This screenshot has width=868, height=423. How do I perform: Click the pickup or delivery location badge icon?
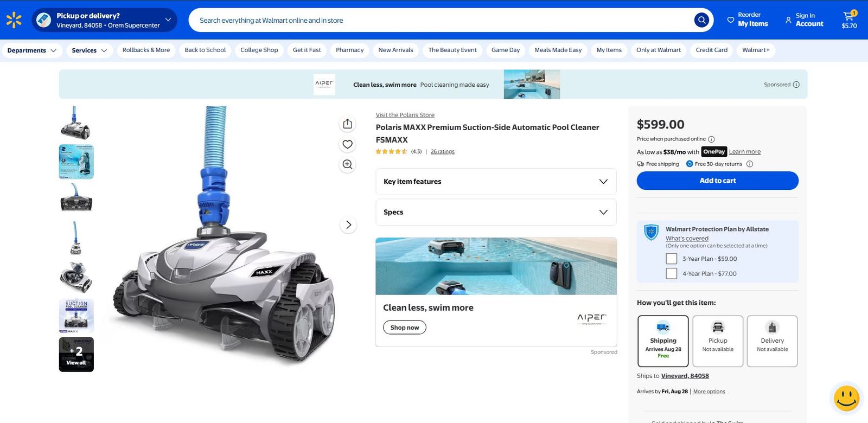coord(43,20)
